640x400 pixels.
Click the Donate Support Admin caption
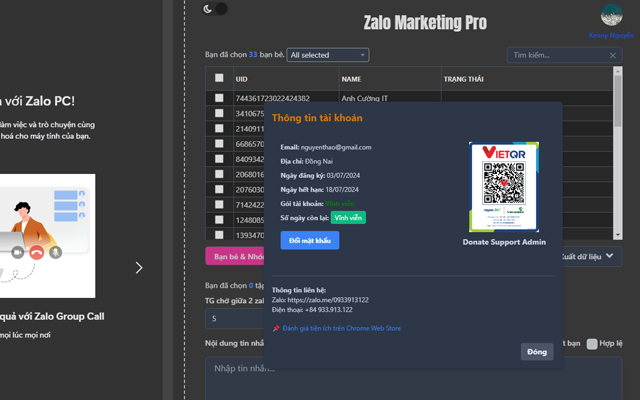(504, 242)
